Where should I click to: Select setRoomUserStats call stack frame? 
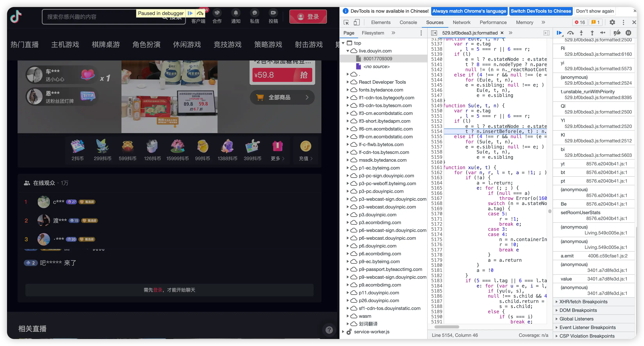click(594, 216)
